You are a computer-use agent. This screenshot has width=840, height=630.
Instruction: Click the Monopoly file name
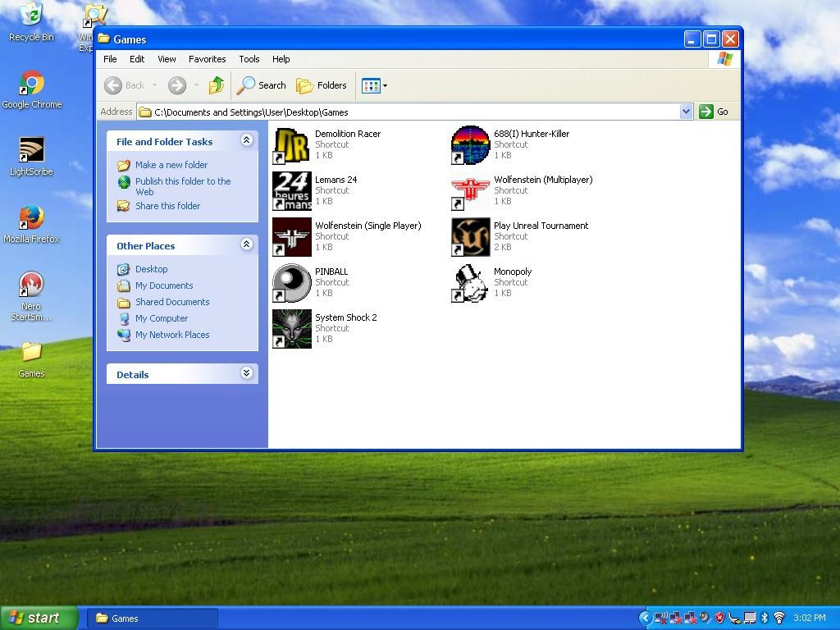pos(513,272)
